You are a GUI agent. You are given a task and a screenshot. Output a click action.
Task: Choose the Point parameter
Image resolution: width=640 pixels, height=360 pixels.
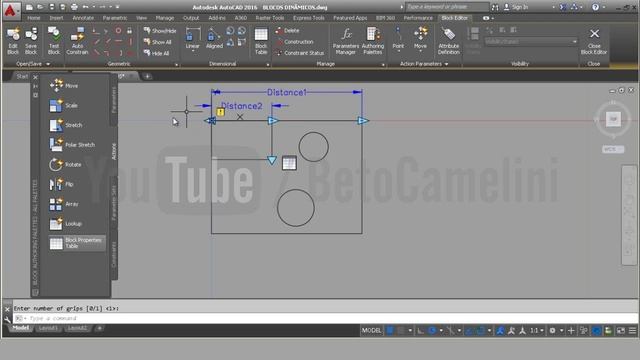(398, 39)
